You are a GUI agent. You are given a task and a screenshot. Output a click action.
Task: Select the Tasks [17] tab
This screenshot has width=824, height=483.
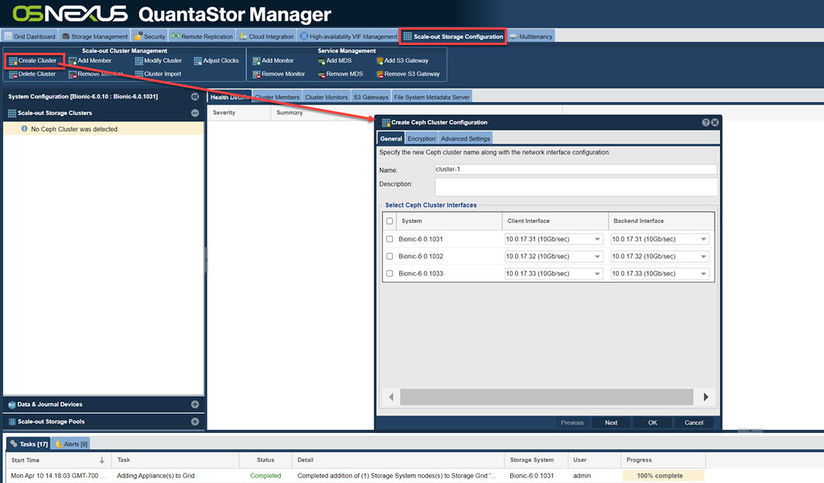tap(29, 444)
